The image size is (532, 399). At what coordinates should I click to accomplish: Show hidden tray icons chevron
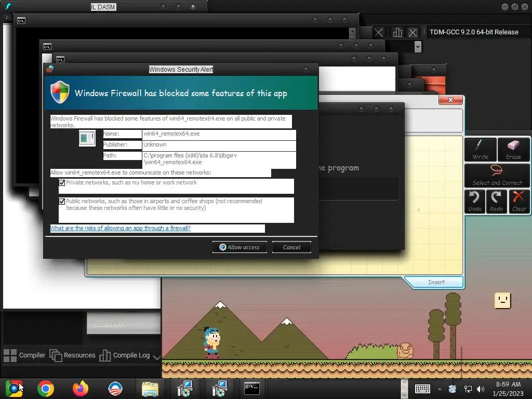tap(440, 389)
